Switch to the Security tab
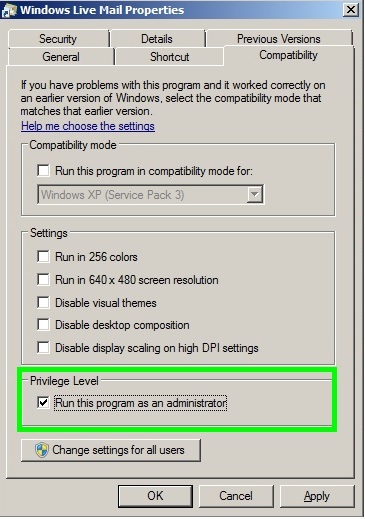 click(x=58, y=39)
